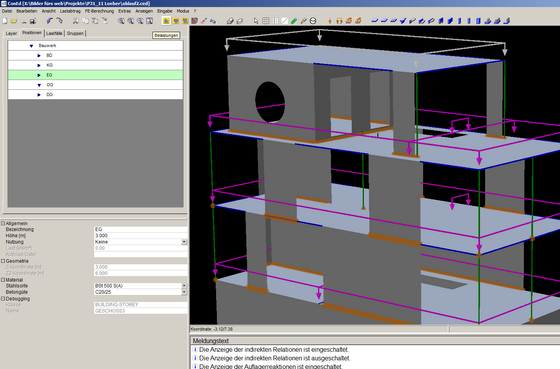
Task: Open the Eingabe menu
Action: tap(165, 11)
